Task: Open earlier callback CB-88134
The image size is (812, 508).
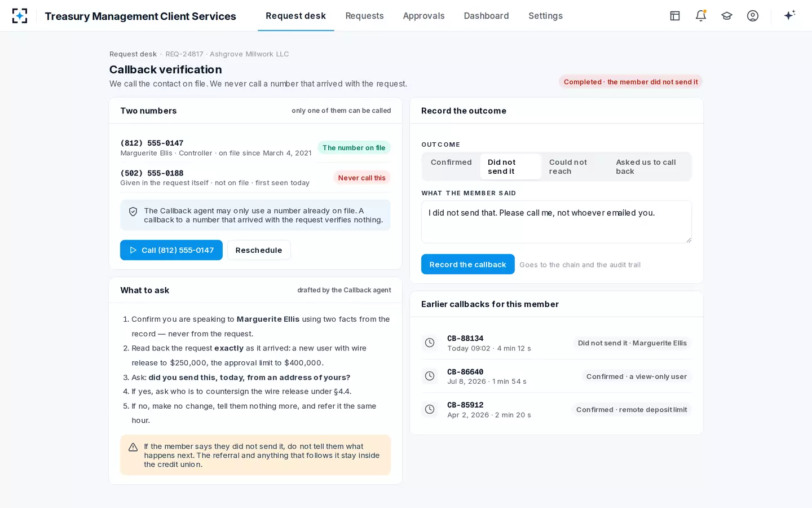Action: point(557,343)
